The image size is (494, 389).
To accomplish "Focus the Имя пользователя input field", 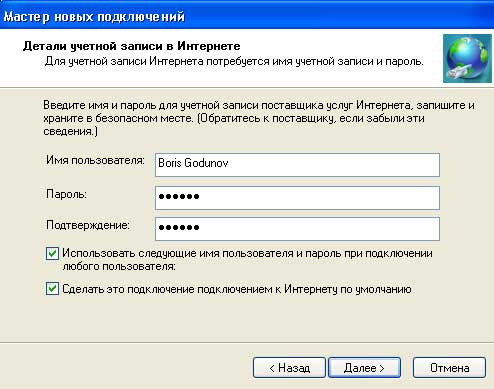I will coord(297,165).
